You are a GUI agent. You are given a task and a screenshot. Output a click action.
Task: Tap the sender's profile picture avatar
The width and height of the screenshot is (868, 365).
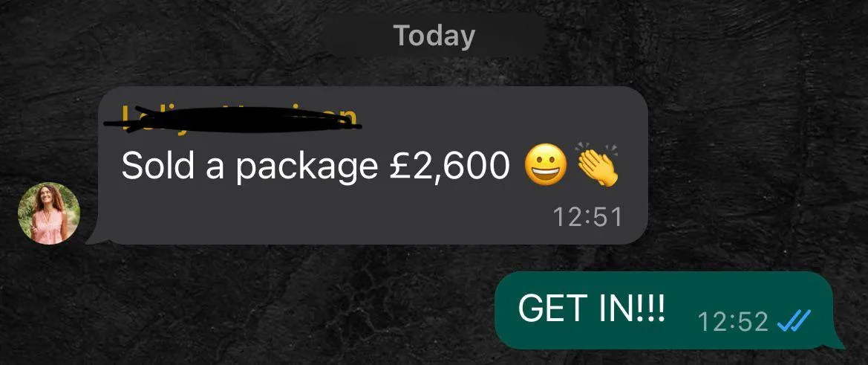(x=49, y=214)
